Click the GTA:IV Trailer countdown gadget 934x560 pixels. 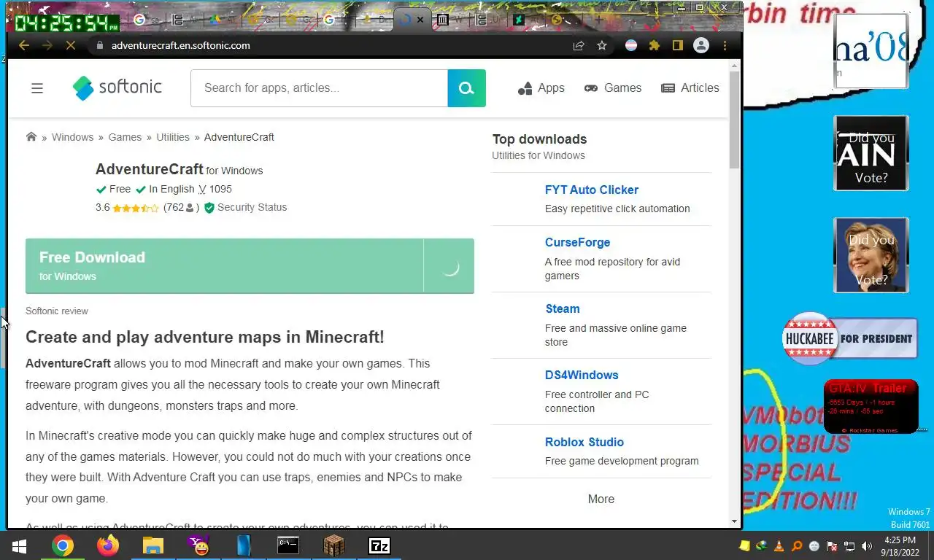click(871, 407)
